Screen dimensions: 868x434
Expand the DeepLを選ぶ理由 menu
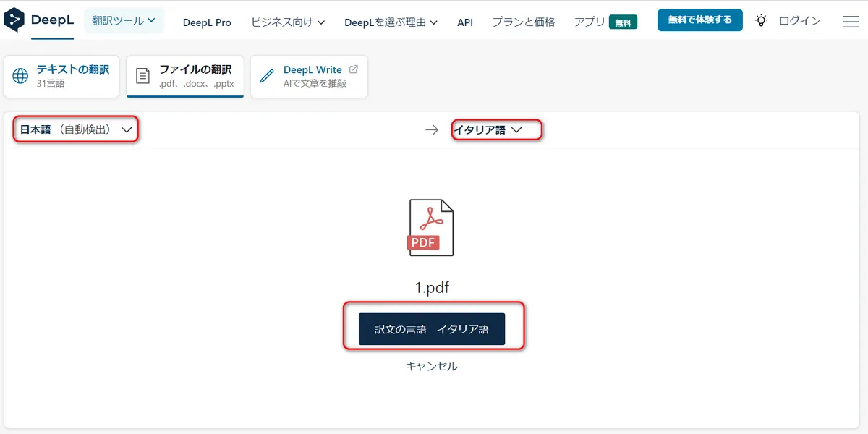391,22
